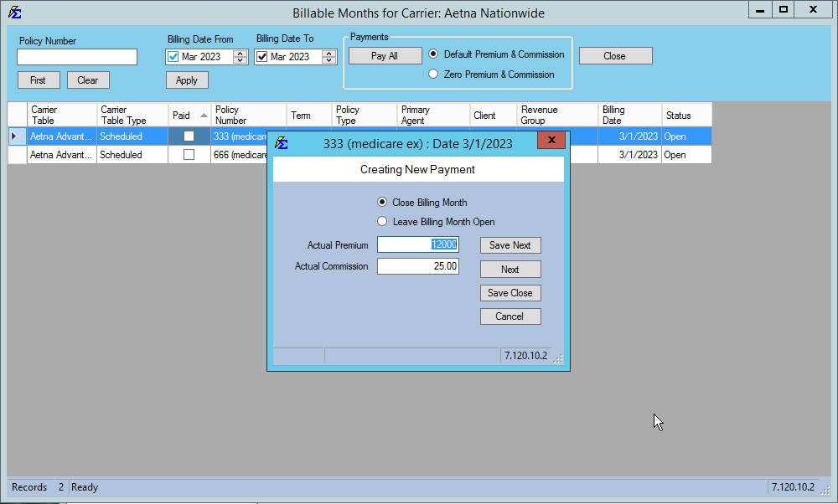Click the dialog resize grip
838x504 pixels.
(559, 359)
